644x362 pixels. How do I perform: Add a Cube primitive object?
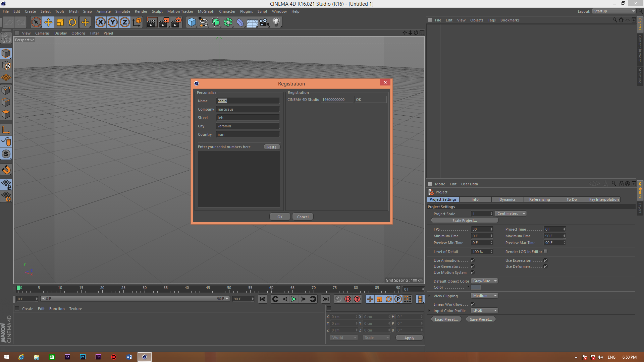point(192,22)
